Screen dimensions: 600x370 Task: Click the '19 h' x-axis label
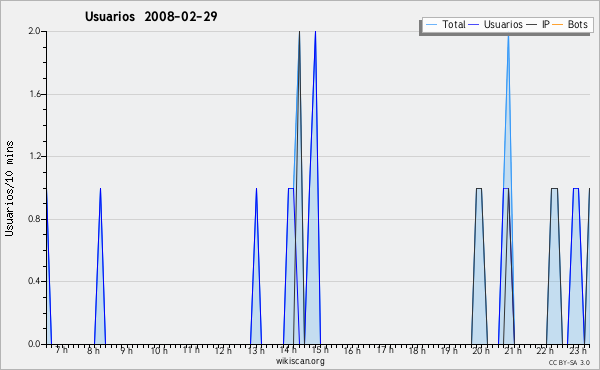point(449,350)
